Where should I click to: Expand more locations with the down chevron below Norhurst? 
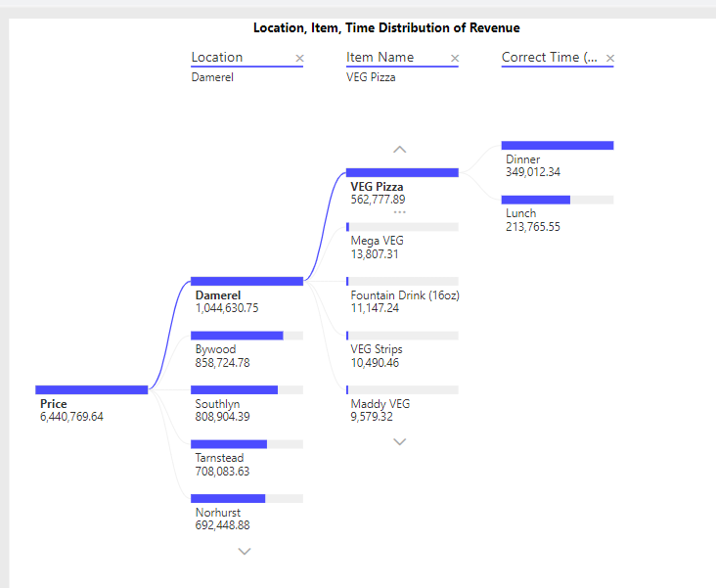pos(245,552)
